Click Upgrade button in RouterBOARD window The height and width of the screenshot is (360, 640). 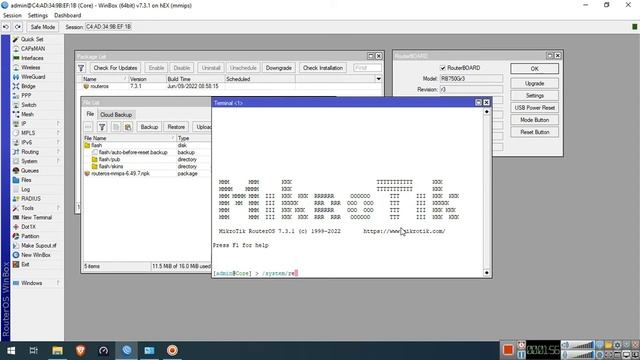(534, 83)
